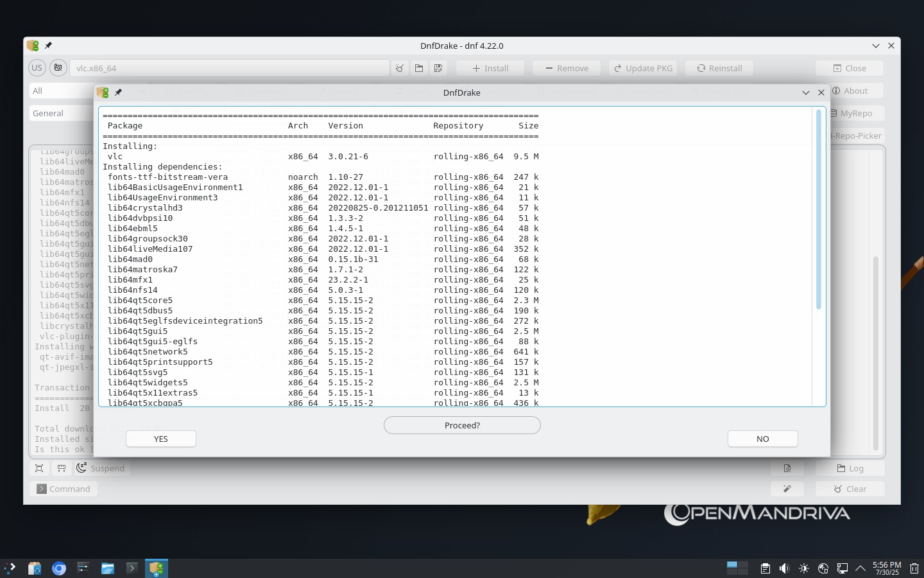Image resolution: width=924 pixels, height=578 pixels.
Task: Click the fullscreen frame icon at bottom left
Action: 39,468
